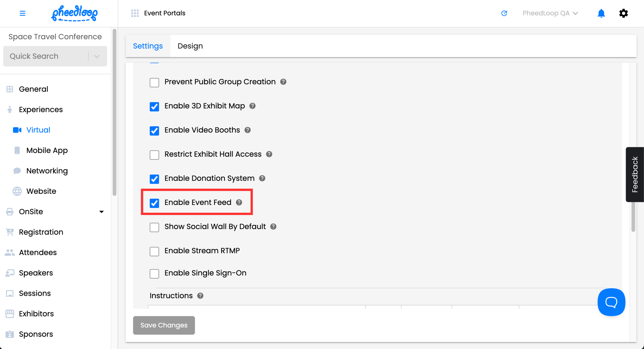Image resolution: width=644 pixels, height=349 pixels.
Task: Click the PheedLoop logo
Action: tap(75, 13)
